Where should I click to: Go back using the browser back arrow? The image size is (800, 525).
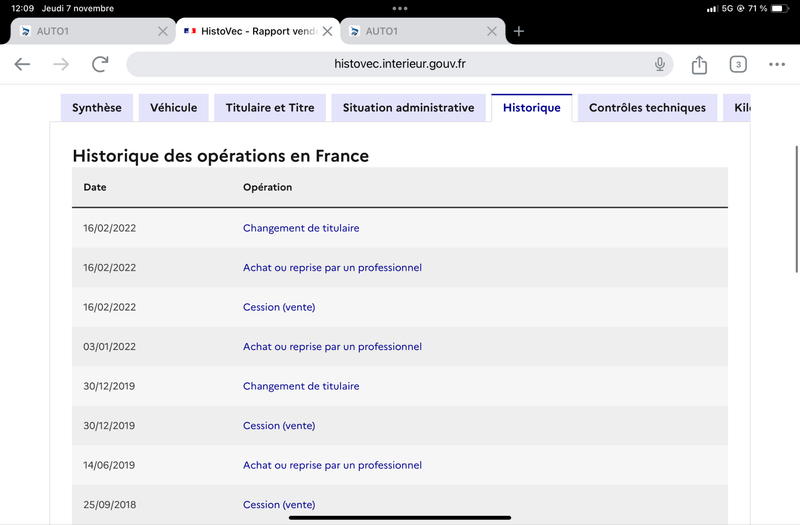[22, 64]
